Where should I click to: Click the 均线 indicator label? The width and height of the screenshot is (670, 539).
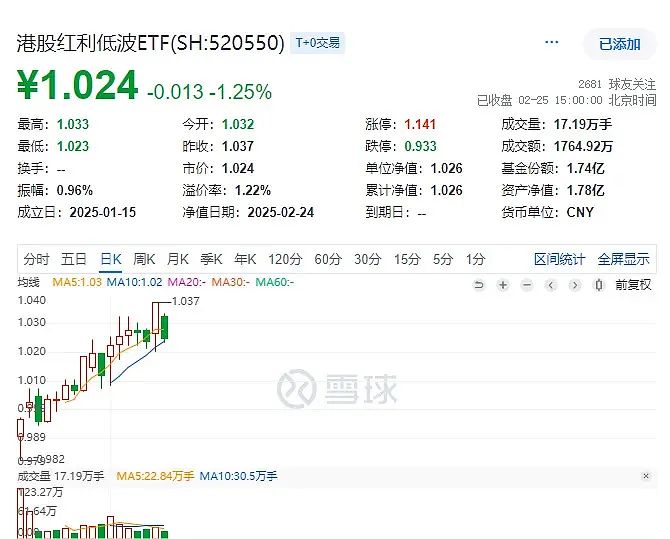[x=28, y=282]
